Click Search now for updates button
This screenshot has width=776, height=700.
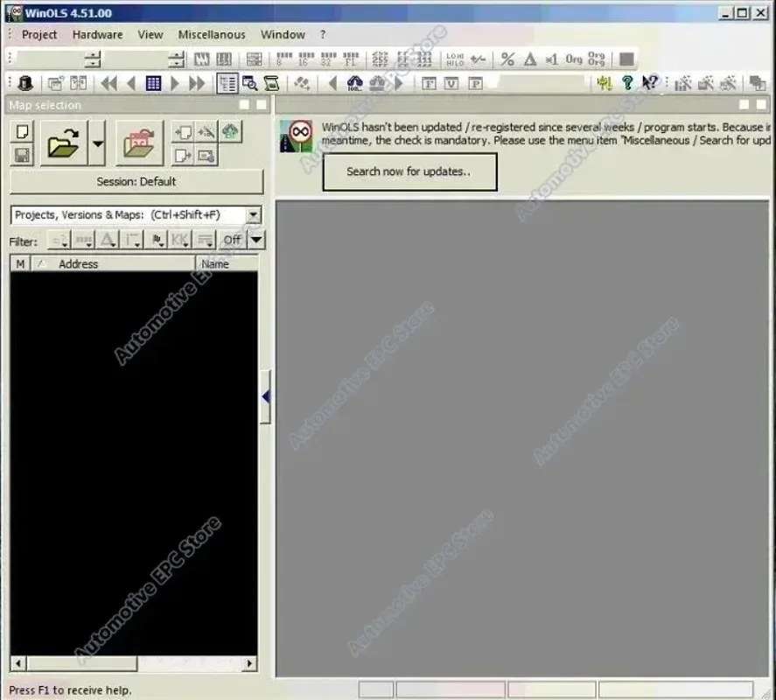(409, 171)
